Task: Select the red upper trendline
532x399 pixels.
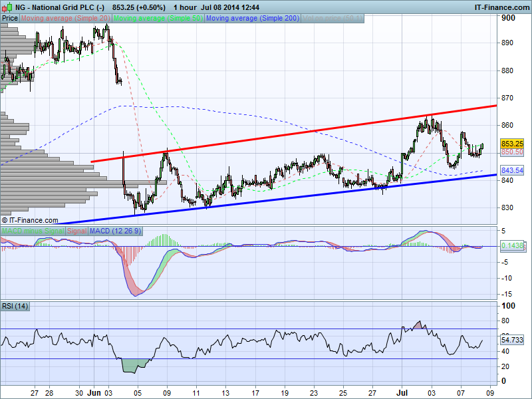Action: tap(299, 132)
